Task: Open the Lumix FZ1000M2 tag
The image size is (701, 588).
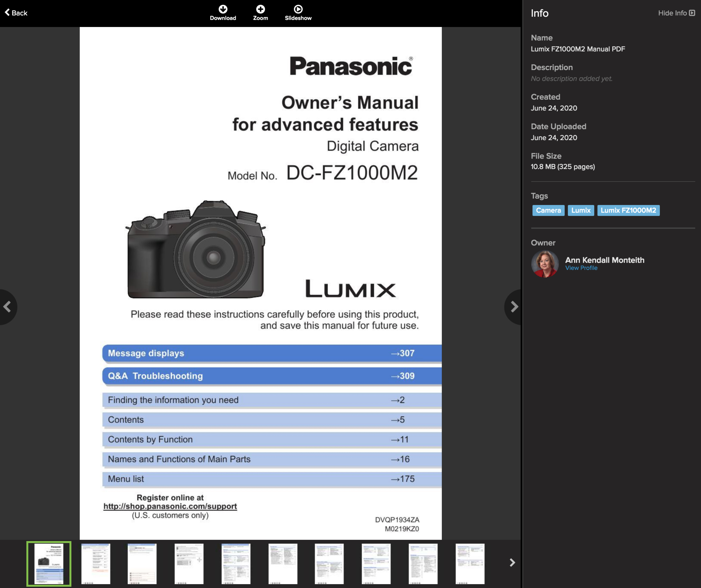Action: (628, 210)
